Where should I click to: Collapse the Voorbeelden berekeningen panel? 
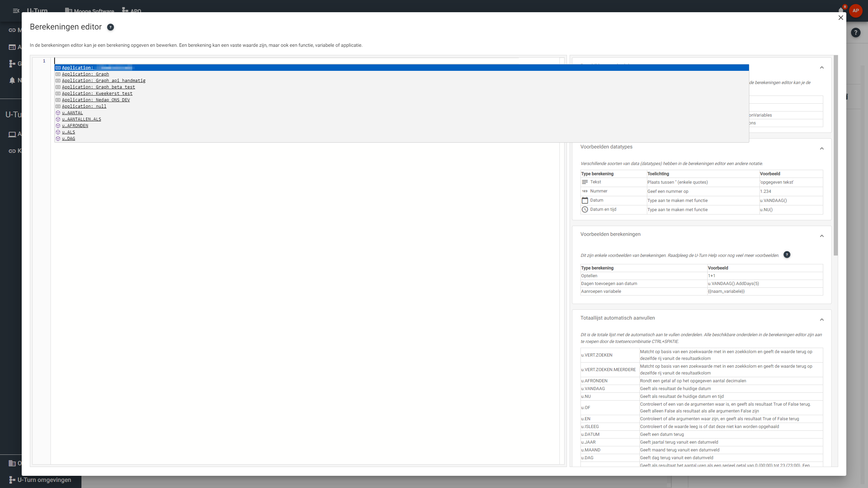click(822, 236)
